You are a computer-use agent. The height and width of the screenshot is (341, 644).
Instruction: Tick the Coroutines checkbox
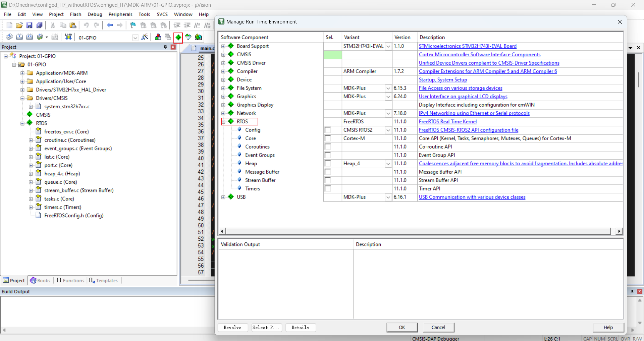tap(328, 147)
